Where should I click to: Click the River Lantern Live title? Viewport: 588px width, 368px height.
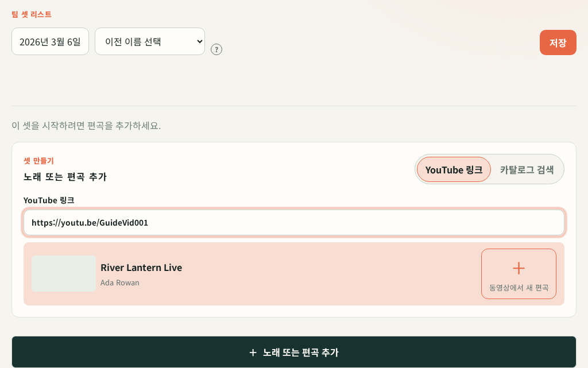click(x=141, y=268)
